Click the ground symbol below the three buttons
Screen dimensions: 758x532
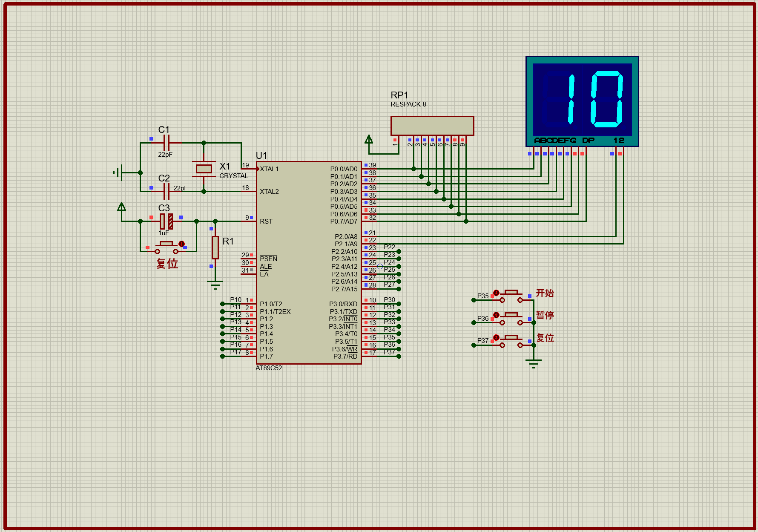pyautogui.click(x=534, y=364)
